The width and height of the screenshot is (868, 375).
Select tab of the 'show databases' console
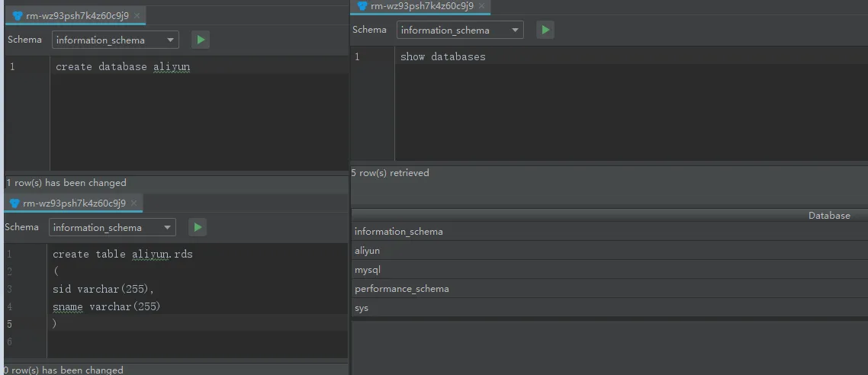click(x=421, y=6)
